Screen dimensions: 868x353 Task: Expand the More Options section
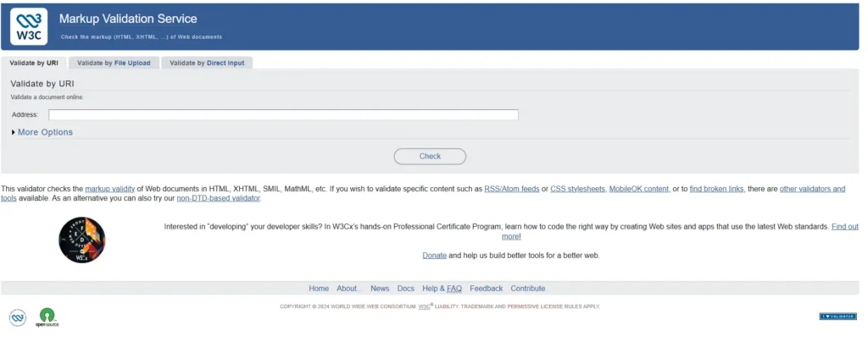[x=42, y=132]
